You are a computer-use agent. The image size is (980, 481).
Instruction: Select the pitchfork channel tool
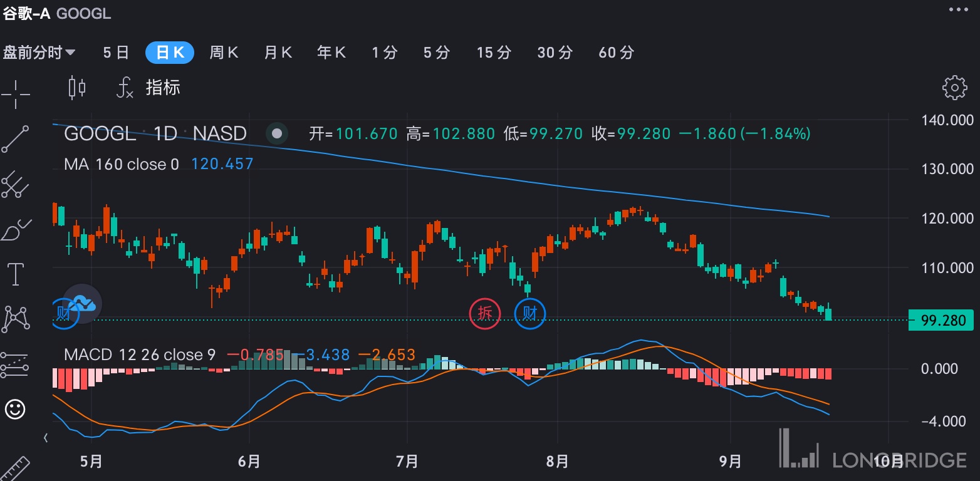[15, 184]
